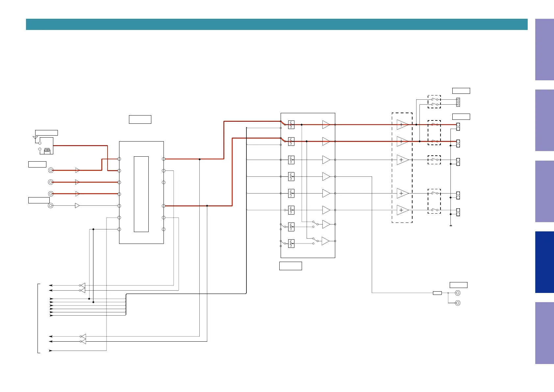The width and height of the screenshot is (554, 392).
Task: Select the bottommost purple side tab
Action: pyautogui.click(x=544, y=333)
